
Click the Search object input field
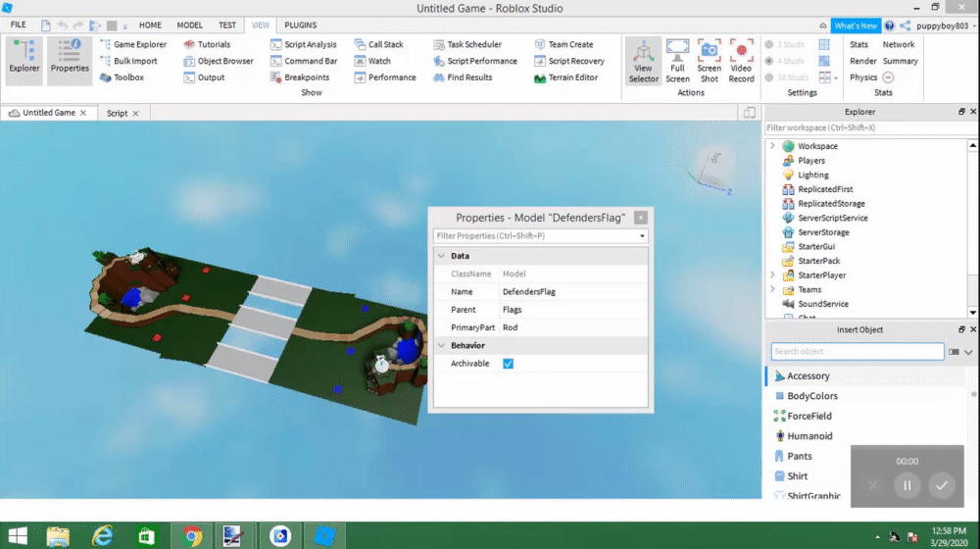857,351
